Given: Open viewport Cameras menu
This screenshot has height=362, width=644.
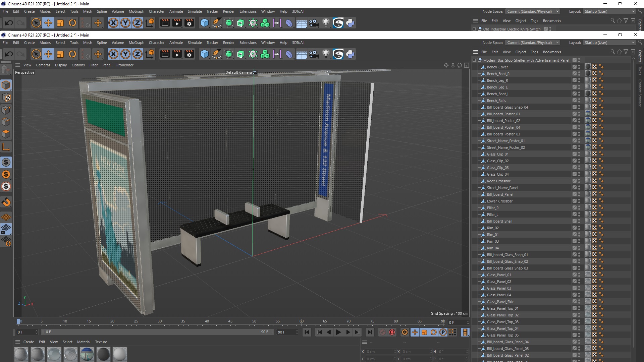Looking at the screenshot, I should [43, 65].
